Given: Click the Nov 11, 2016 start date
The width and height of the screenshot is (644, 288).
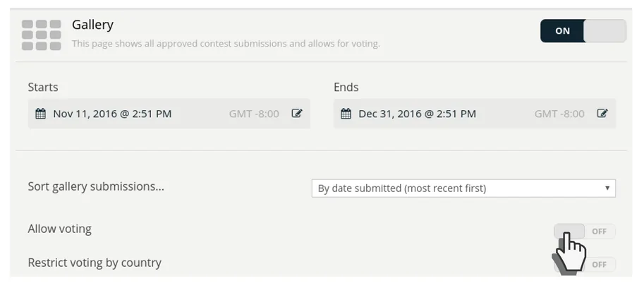Looking at the screenshot, I should [x=112, y=114].
